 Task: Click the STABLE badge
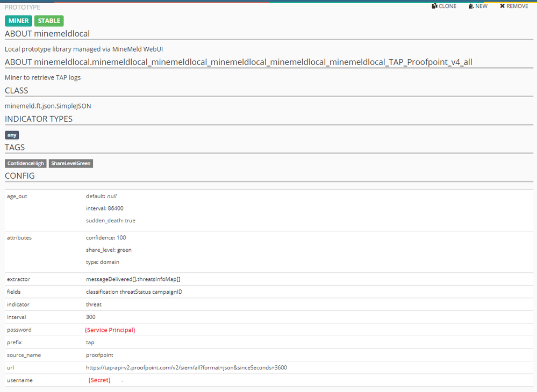[x=49, y=21]
